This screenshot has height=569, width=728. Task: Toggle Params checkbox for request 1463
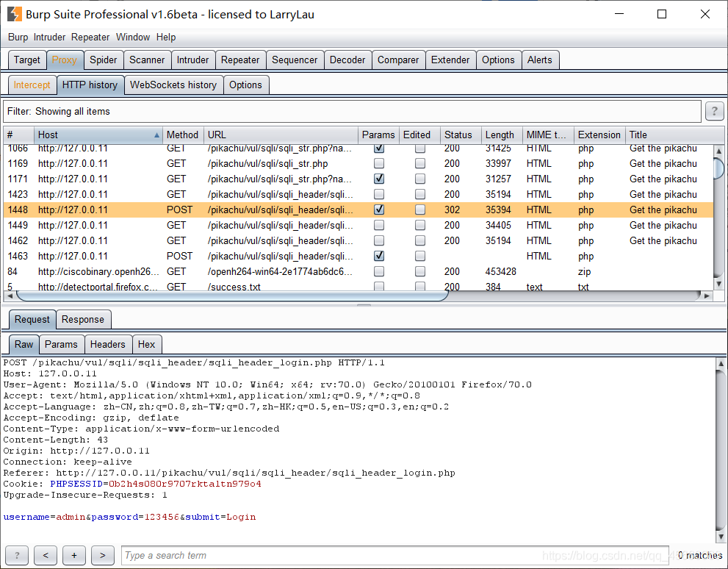click(379, 256)
